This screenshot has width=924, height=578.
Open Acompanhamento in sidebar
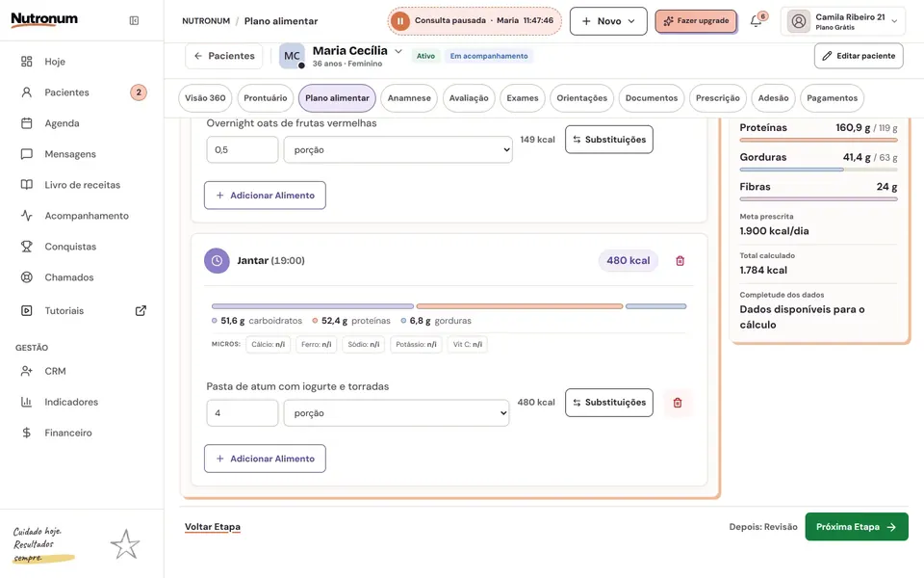point(86,215)
